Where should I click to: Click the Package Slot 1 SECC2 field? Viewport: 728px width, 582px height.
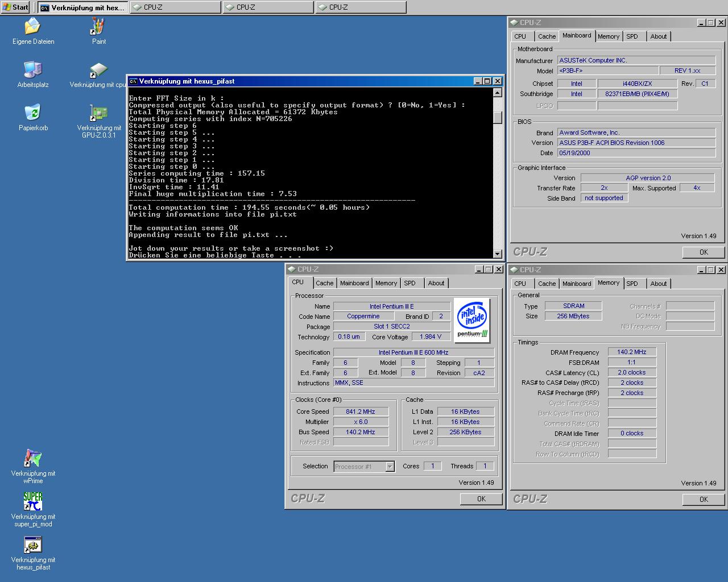pos(391,326)
